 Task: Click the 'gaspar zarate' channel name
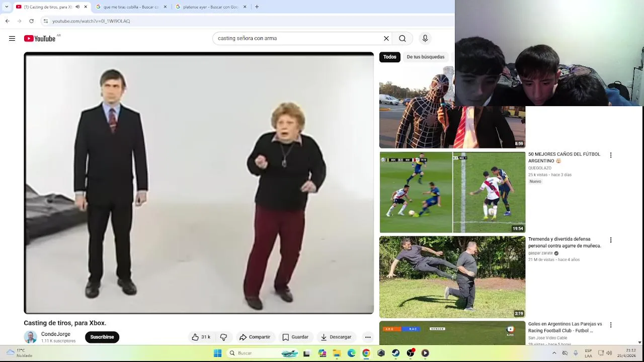(540, 253)
